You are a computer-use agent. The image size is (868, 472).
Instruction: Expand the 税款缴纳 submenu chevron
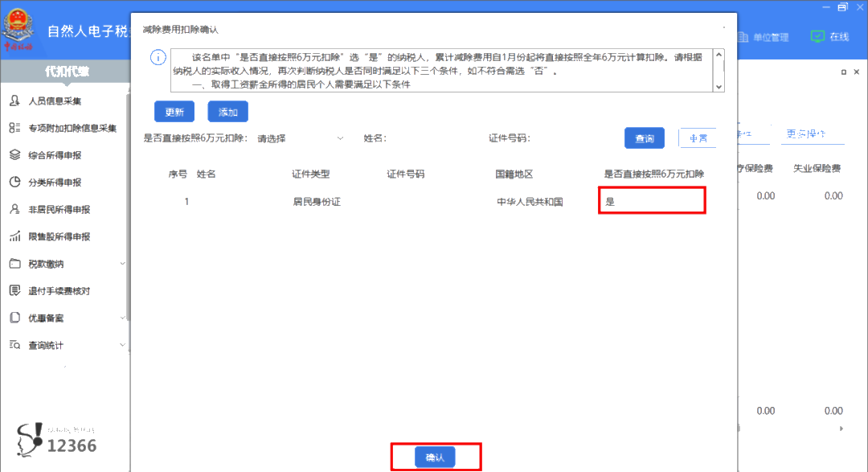[x=122, y=263]
